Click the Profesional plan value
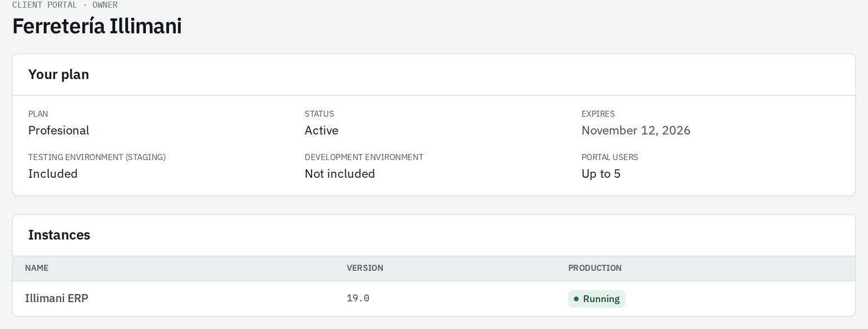868x329 pixels. click(58, 130)
